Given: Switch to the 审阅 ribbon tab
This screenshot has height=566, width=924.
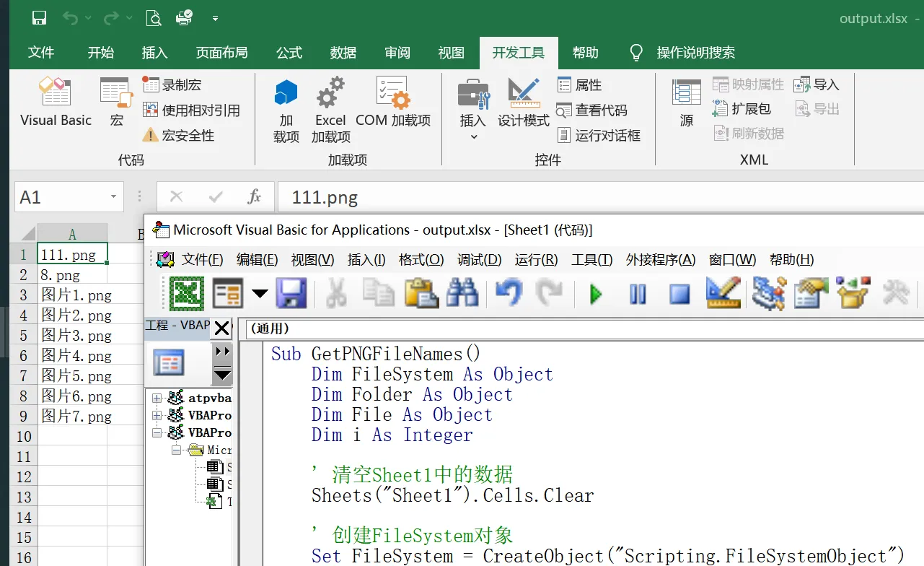Looking at the screenshot, I should [397, 53].
